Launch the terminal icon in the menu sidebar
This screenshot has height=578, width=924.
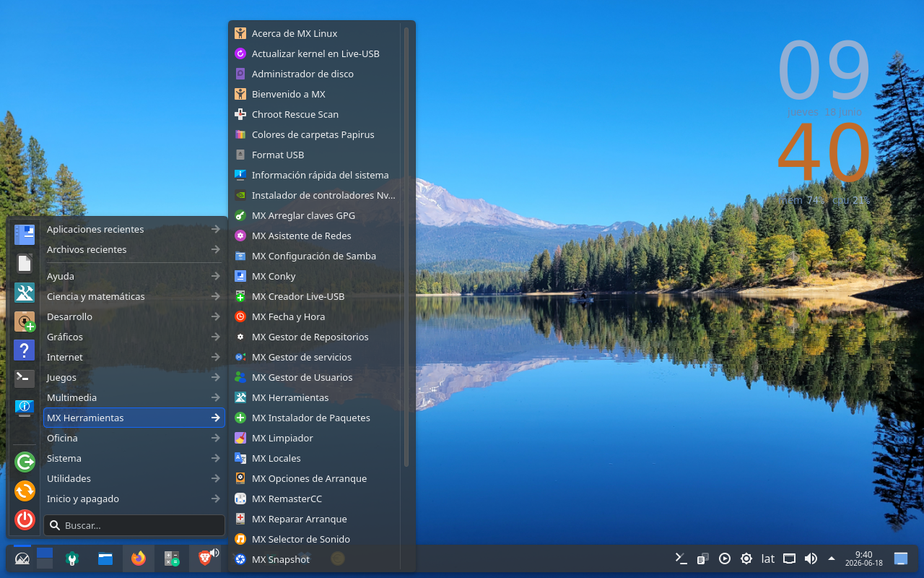click(25, 378)
